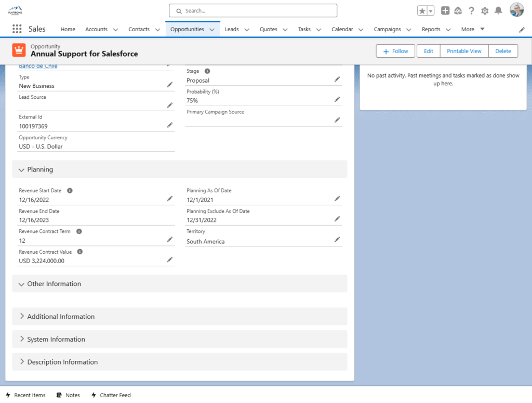Edit the Revenue Start Date pencil icon

170,199
